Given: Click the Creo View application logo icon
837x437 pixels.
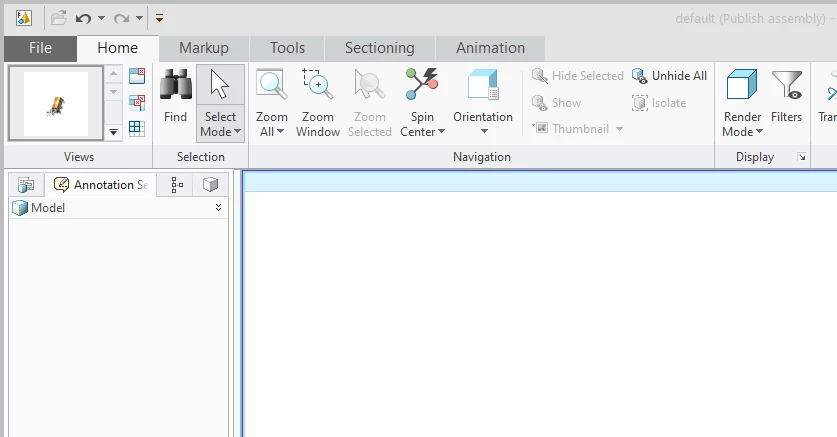Looking at the screenshot, I should pyautogui.click(x=23, y=18).
